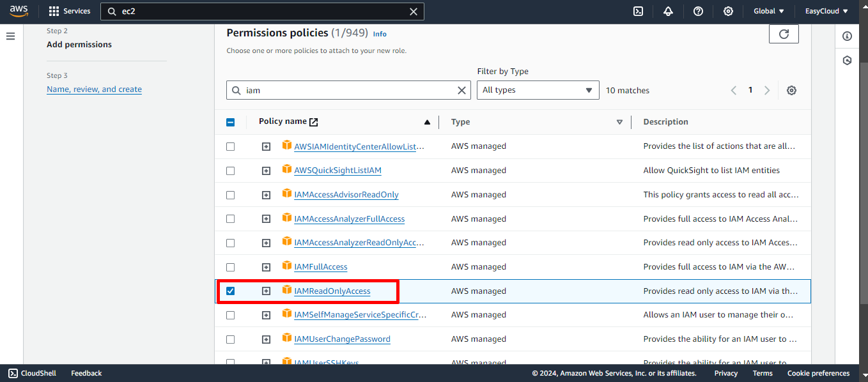Viewport: 868px width, 382px height.
Task: Open the Terms footer link
Action: pos(763,373)
